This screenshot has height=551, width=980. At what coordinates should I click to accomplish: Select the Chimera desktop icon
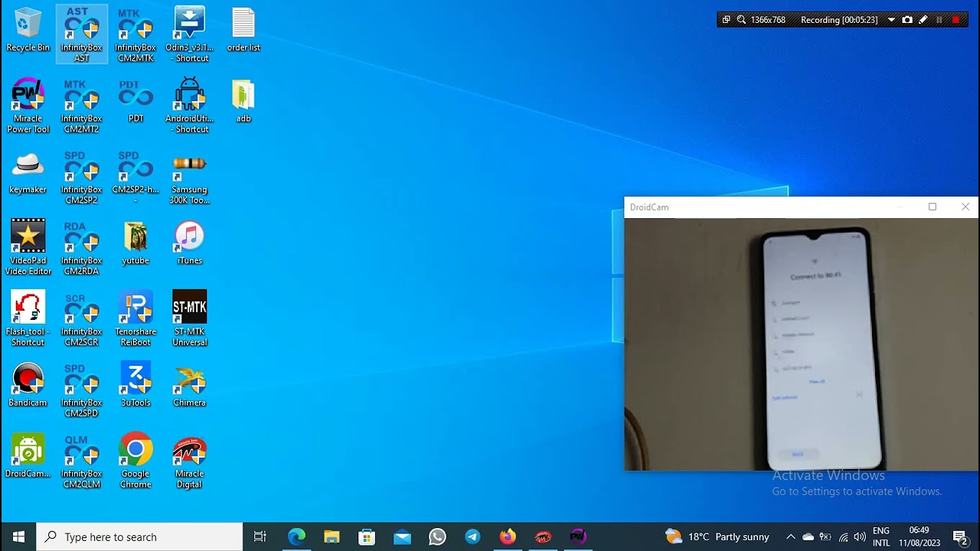[189, 385]
